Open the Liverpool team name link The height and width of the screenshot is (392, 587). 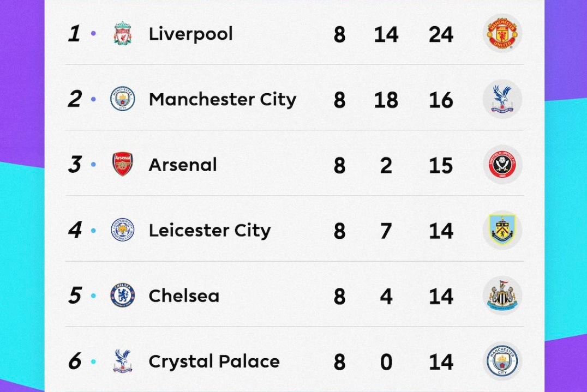coord(190,34)
